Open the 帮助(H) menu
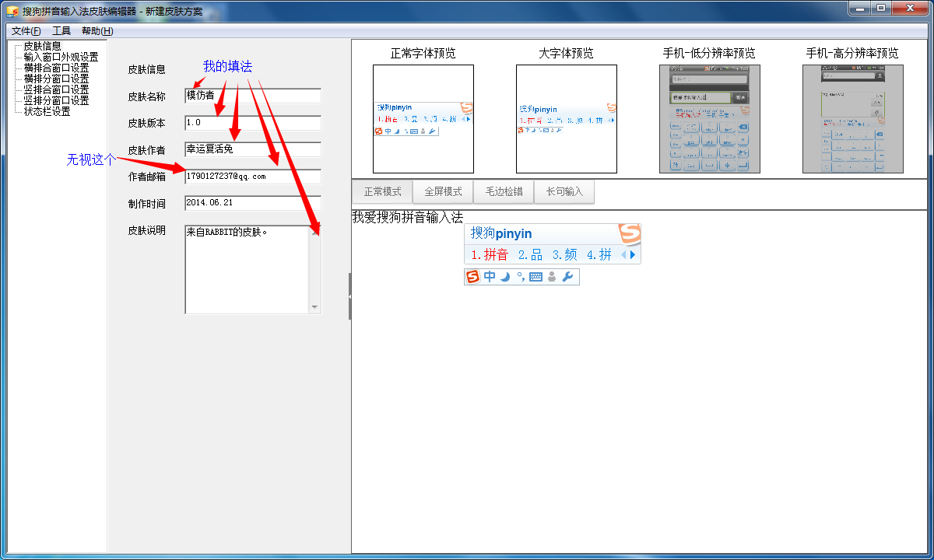Screen dimensions: 934x560 [x=97, y=31]
